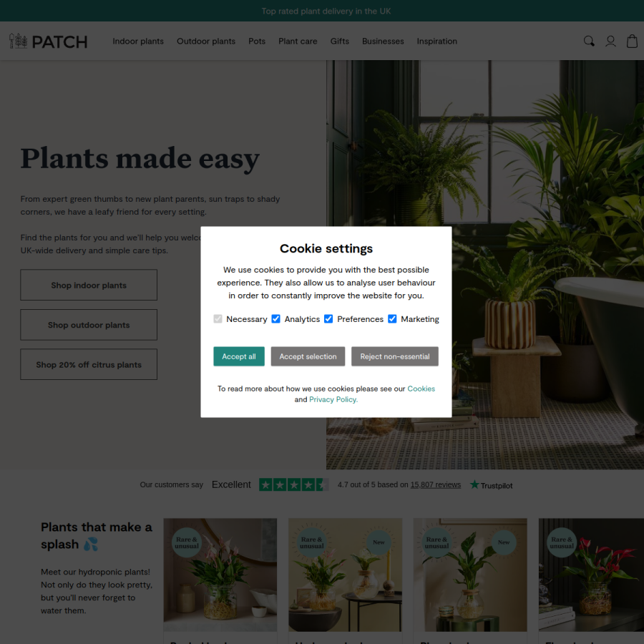Click Shop outdoor plants button
This screenshot has width=644, height=644.
pos(89,325)
